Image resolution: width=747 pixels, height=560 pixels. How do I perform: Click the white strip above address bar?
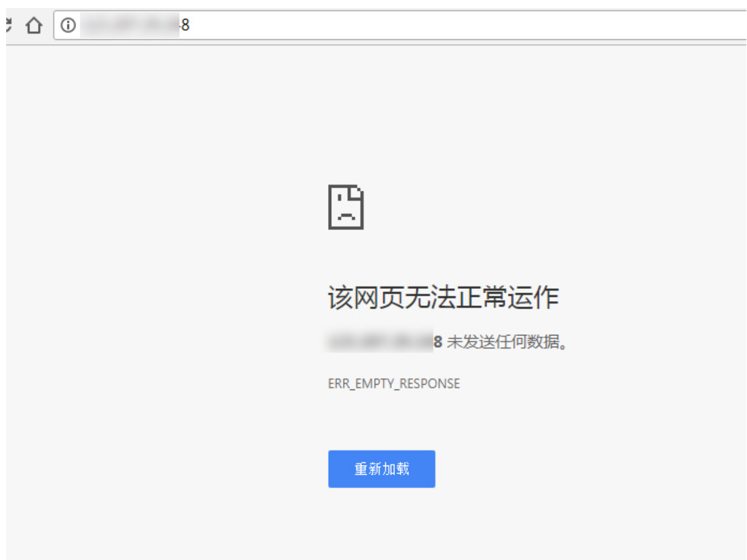click(368, 4)
